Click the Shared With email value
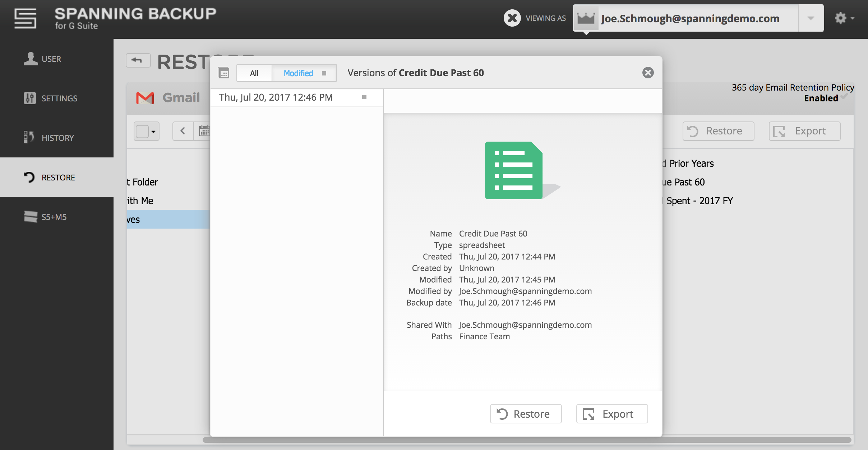Image resolution: width=868 pixels, height=450 pixels. click(525, 325)
